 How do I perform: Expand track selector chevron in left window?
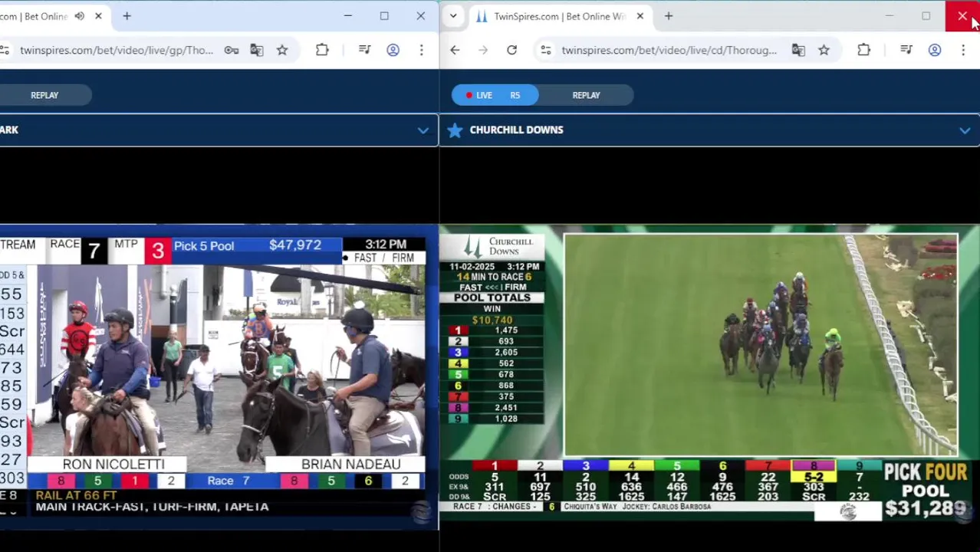[423, 130]
